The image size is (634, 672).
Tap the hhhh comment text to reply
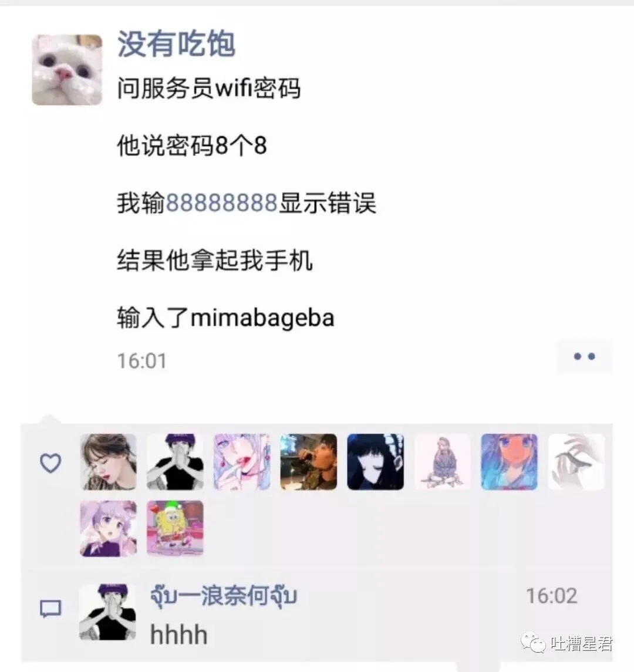click(x=179, y=634)
